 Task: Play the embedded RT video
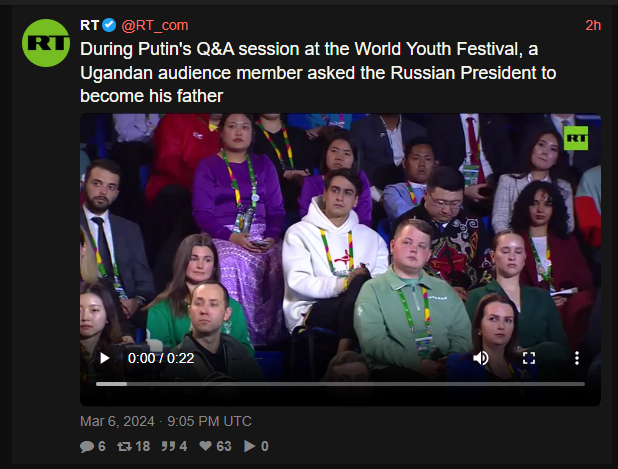tap(104, 358)
